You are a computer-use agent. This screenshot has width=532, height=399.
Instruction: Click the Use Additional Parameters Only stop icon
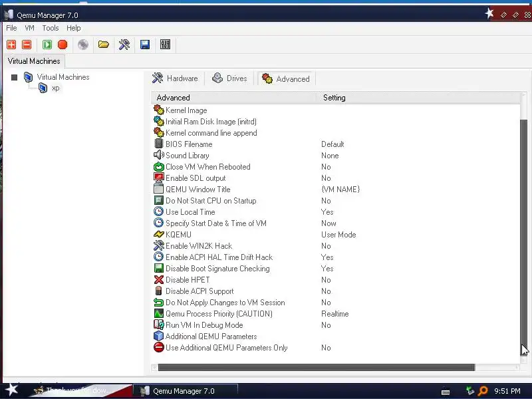tap(158, 347)
